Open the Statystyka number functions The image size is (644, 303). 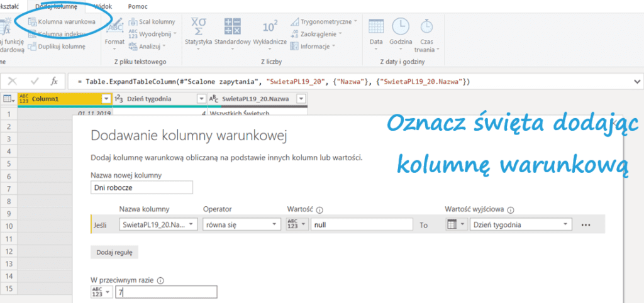199,31
